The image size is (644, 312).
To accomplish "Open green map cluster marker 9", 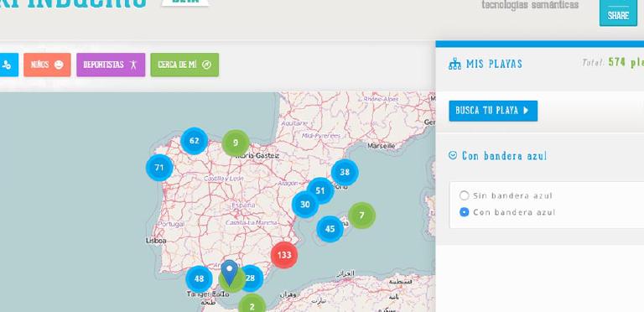I will click(x=236, y=143).
